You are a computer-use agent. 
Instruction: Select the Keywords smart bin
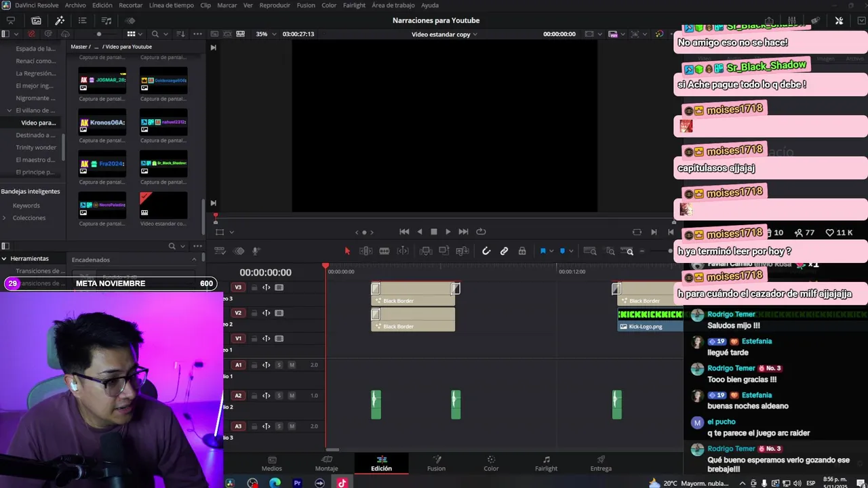click(26, 205)
